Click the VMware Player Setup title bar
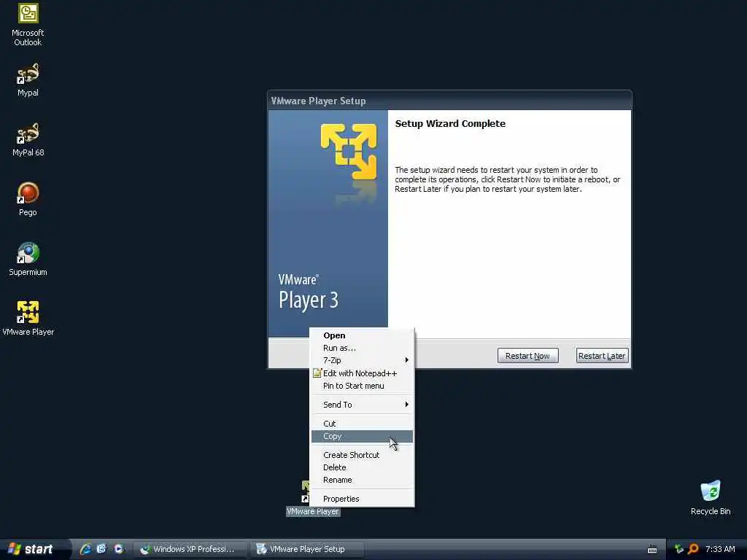Viewport: 747px width, 560px height. point(449,101)
